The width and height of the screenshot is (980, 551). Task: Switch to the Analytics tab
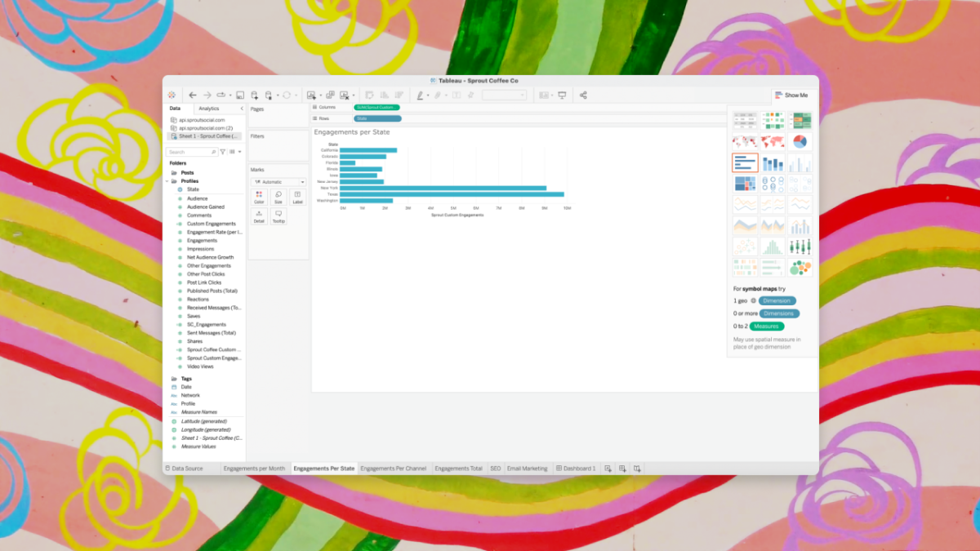click(209, 109)
